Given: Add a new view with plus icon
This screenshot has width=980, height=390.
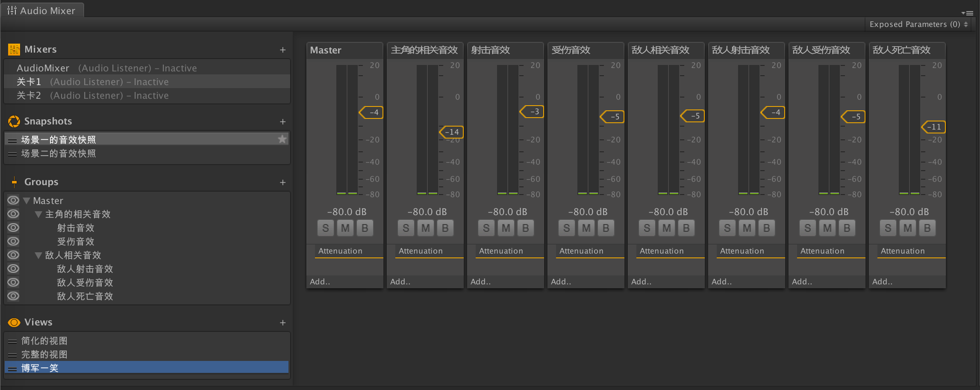Looking at the screenshot, I should 283,323.
